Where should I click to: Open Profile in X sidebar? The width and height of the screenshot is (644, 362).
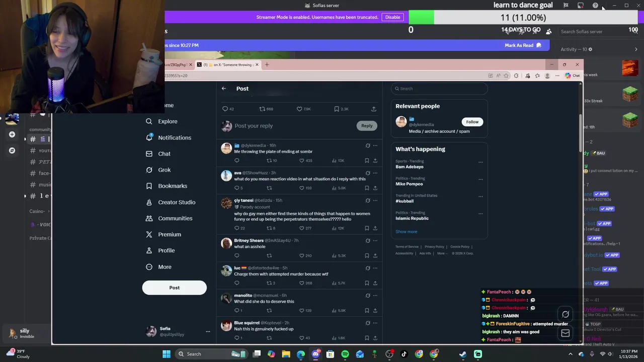(160, 250)
